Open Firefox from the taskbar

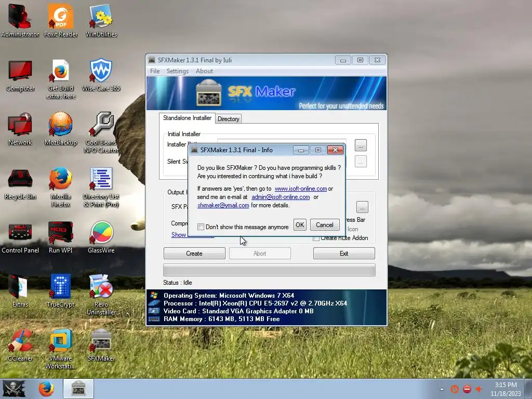46,389
